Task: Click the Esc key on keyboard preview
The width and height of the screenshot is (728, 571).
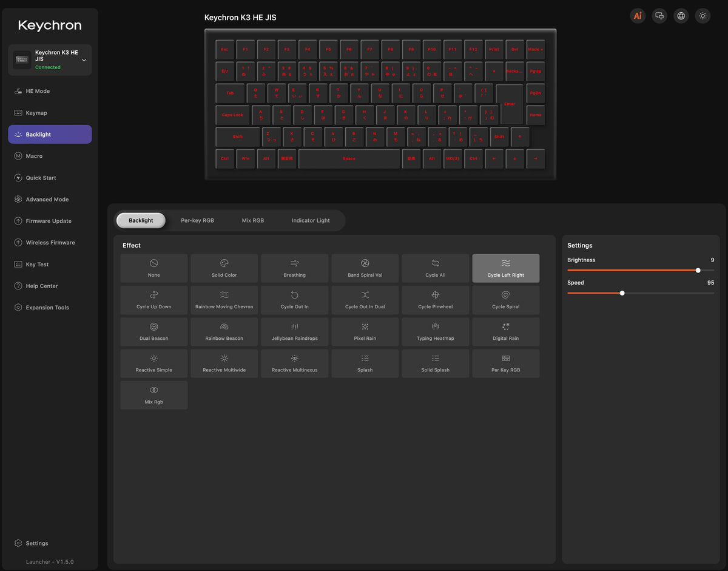Action: [225, 49]
